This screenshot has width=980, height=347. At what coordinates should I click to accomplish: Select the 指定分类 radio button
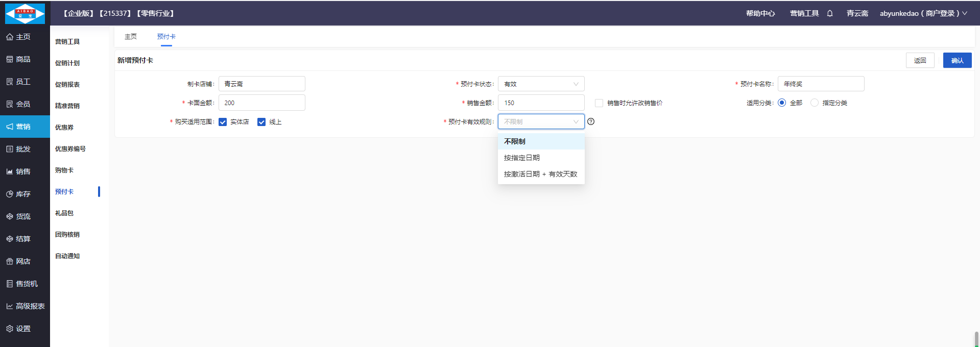tap(815, 103)
